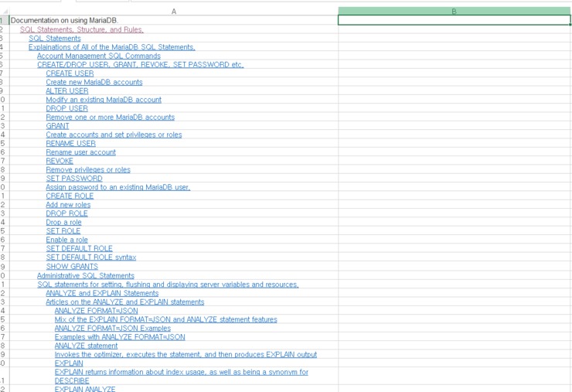
Task: Open 'SQL statements for setting, flushing and displaying' link
Action: click(x=168, y=285)
